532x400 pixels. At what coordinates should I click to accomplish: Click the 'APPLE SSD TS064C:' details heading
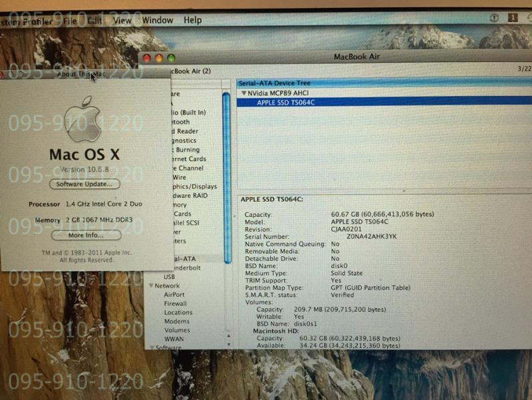tap(272, 199)
